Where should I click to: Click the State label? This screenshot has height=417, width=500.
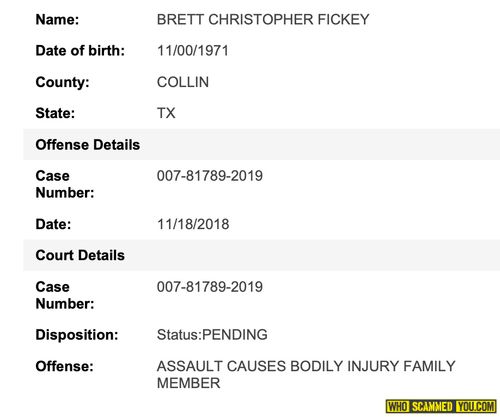pyautogui.click(x=55, y=113)
